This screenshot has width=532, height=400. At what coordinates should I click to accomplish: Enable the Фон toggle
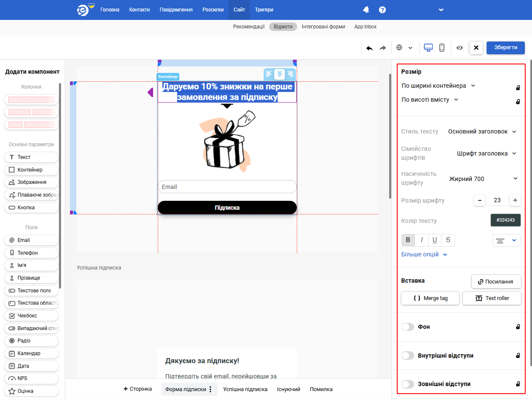[x=408, y=327]
